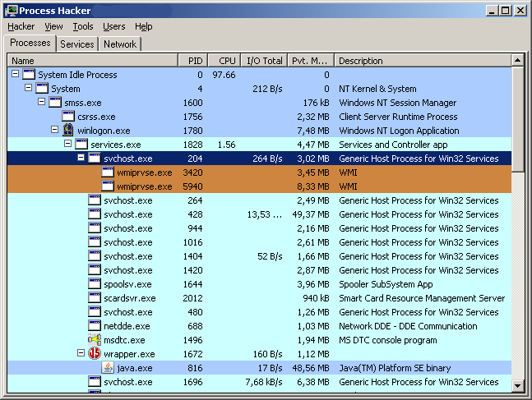Sort by the PID column header
The width and height of the screenshot is (532, 400).
[x=192, y=61]
